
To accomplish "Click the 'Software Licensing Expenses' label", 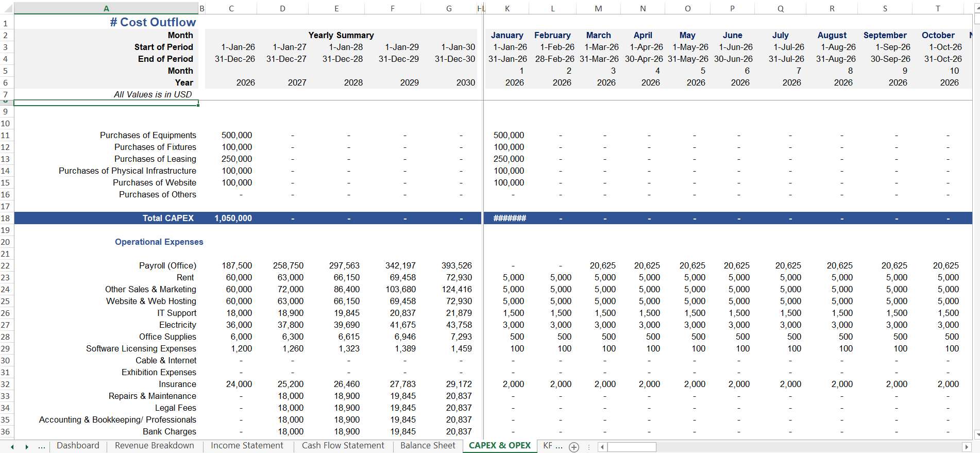I will [x=141, y=348].
